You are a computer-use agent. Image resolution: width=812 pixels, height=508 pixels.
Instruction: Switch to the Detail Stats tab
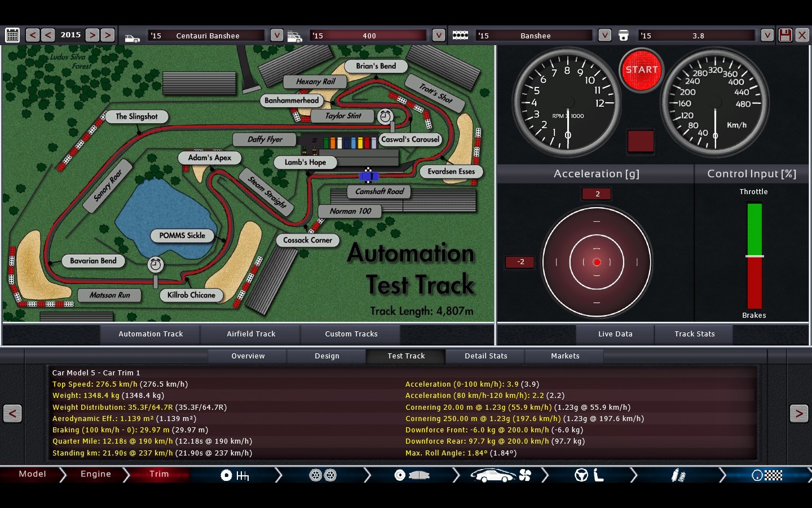click(486, 356)
